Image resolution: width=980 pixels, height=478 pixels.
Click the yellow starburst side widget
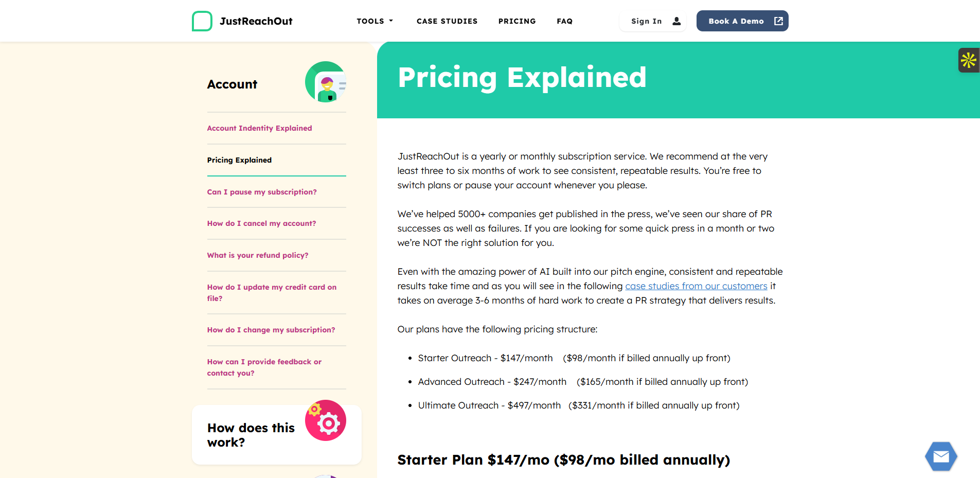coord(969,60)
